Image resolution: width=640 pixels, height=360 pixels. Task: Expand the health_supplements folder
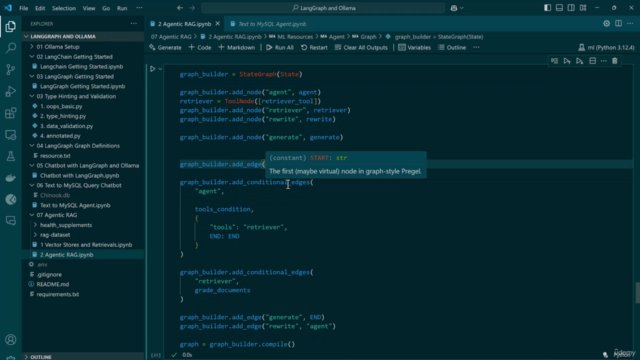click(x=35, y=225)
